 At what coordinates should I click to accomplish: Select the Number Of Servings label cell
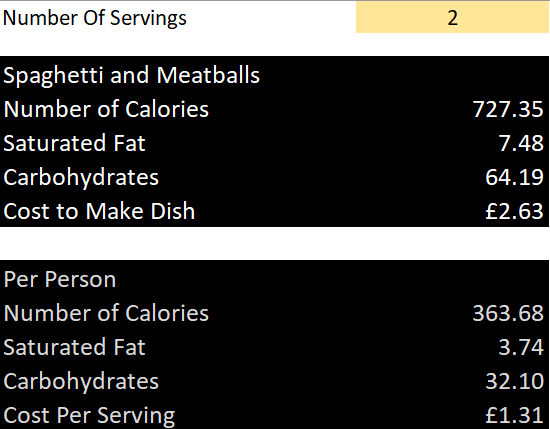tap(95, 18)
